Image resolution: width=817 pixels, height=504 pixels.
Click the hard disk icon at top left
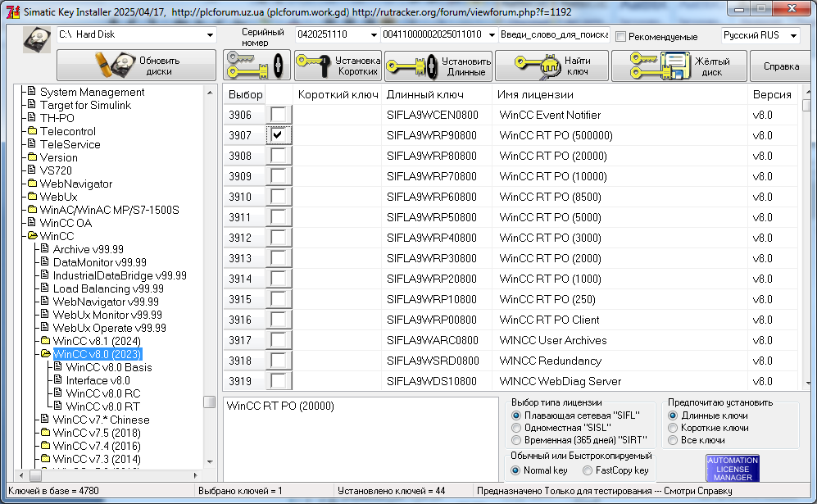pyautogui.click(x=36, y=39)
